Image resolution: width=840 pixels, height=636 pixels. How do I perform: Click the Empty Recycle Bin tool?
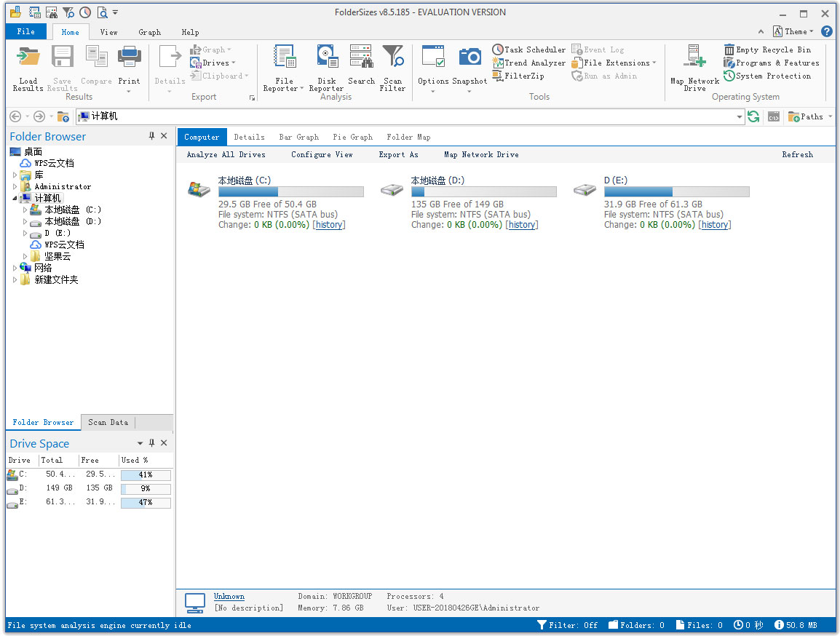click(771, 49)
